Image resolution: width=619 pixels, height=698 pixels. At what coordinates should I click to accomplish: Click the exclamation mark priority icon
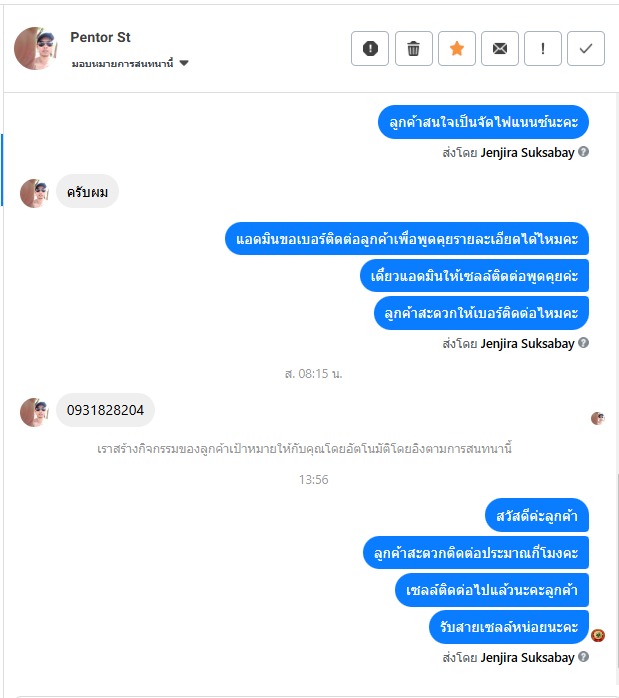(x=542, y=48)
